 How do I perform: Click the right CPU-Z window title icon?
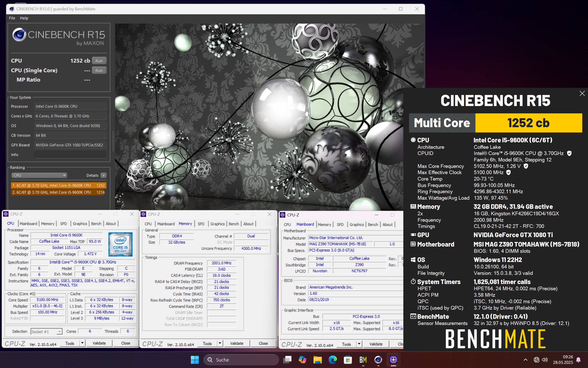click(283, 215)
